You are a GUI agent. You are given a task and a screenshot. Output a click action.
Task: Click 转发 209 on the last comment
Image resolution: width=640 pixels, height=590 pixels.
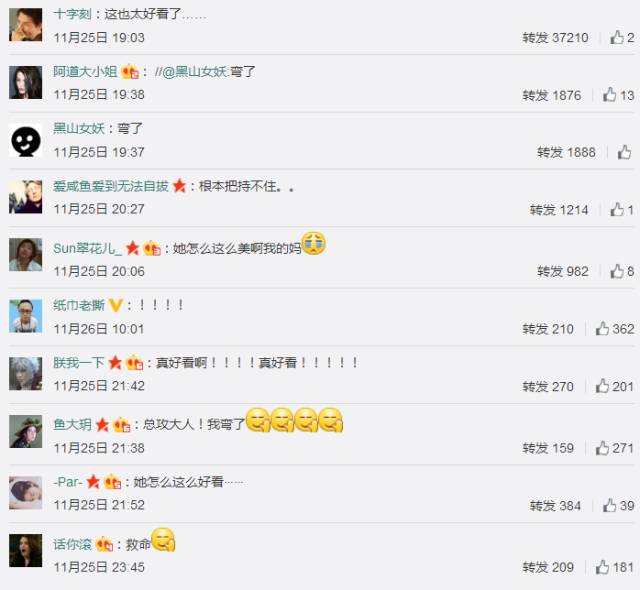548,567
